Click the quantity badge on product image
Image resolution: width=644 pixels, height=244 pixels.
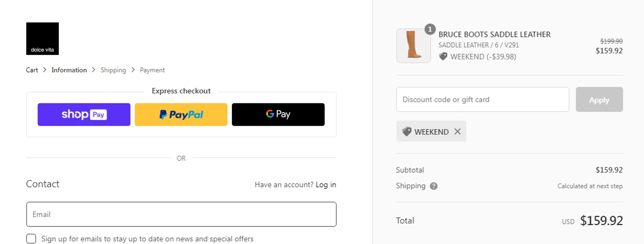(430, 29)
